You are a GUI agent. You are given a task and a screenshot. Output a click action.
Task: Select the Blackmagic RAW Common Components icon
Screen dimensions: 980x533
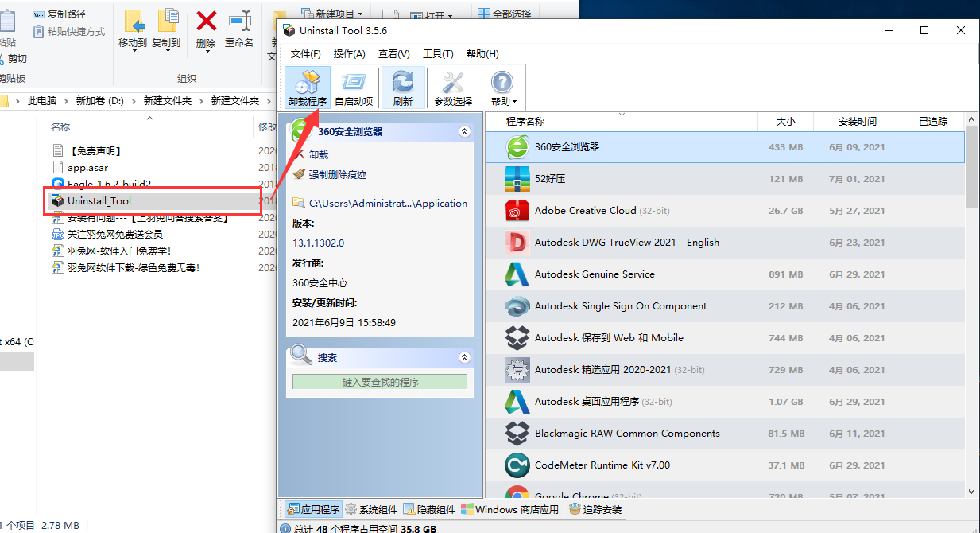[517, 434]
